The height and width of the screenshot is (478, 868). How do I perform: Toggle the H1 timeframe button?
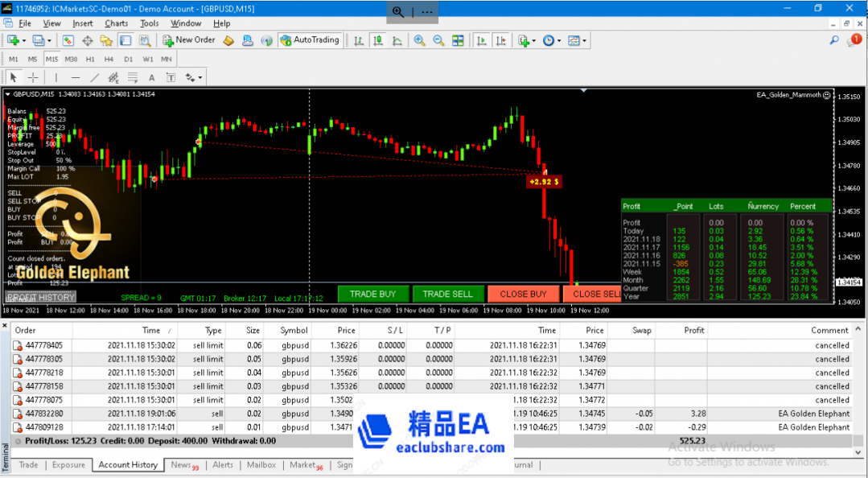click(90, 59)
